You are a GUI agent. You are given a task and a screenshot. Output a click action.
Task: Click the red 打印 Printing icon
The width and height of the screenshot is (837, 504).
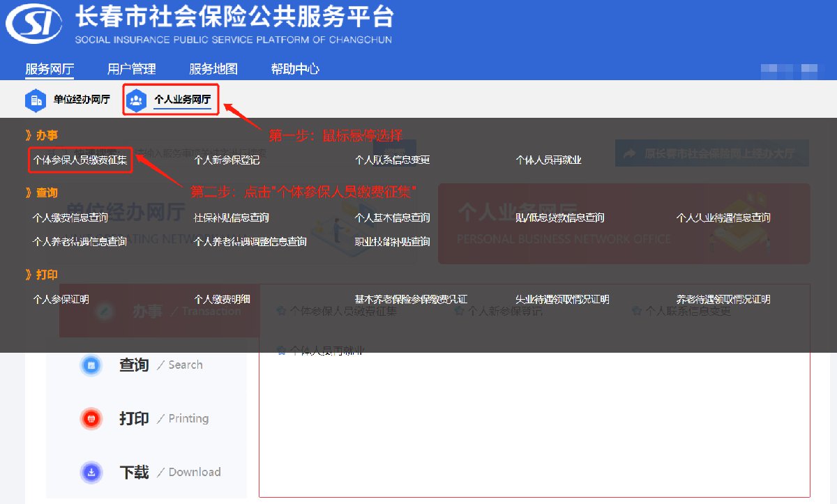click(91, 419)
